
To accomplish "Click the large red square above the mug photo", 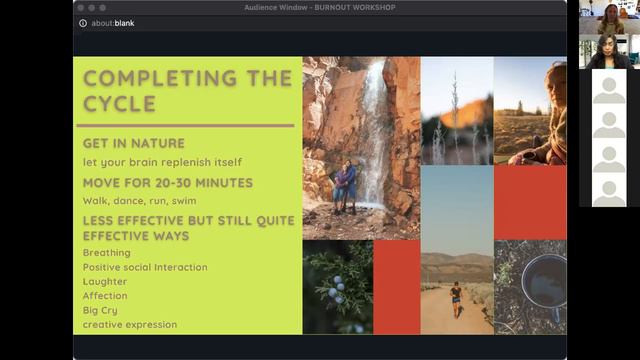I will coord(530,202).
